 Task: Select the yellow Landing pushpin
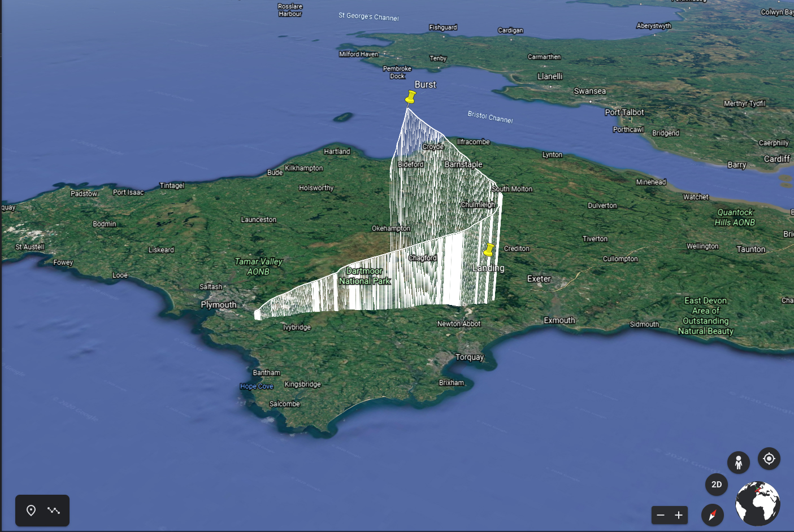(x=489, y=250)
